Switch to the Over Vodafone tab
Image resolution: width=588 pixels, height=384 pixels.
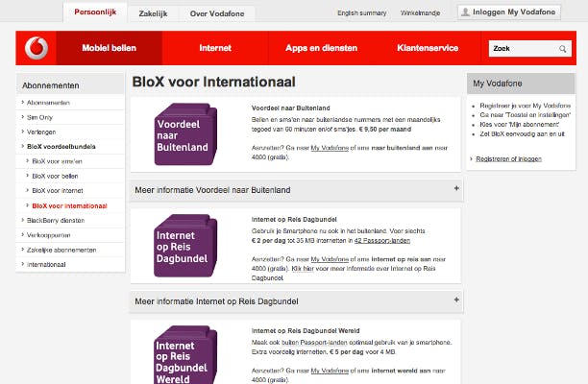[217, 13]
